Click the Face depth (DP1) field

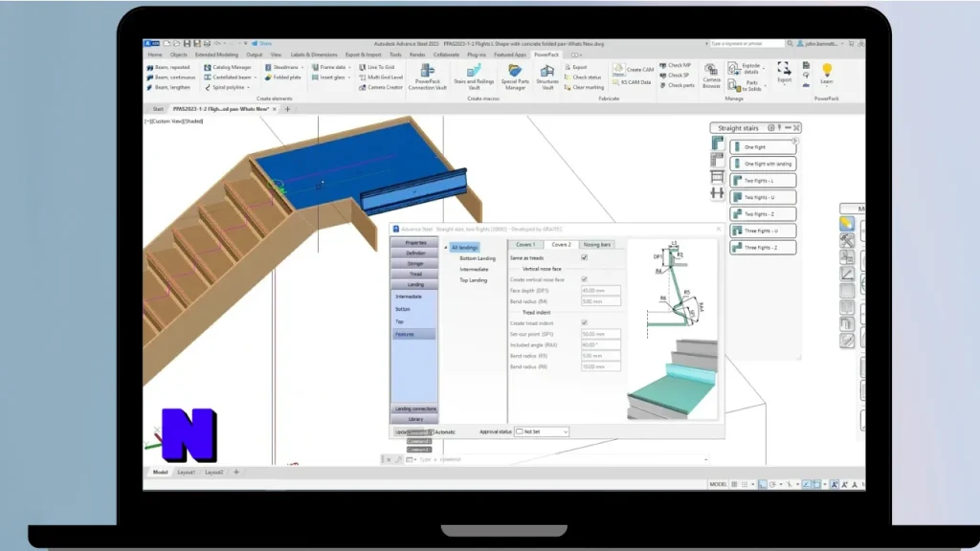[x=601, y=291]
